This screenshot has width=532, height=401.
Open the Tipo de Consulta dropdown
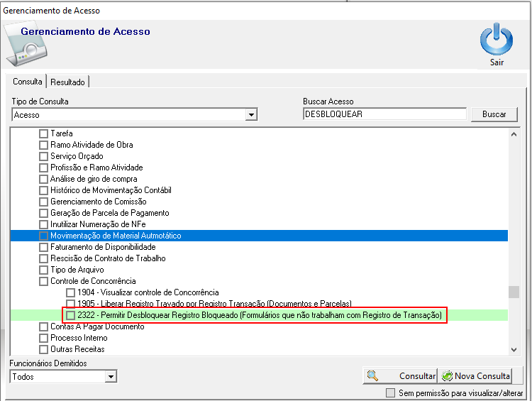coord(251,114)
